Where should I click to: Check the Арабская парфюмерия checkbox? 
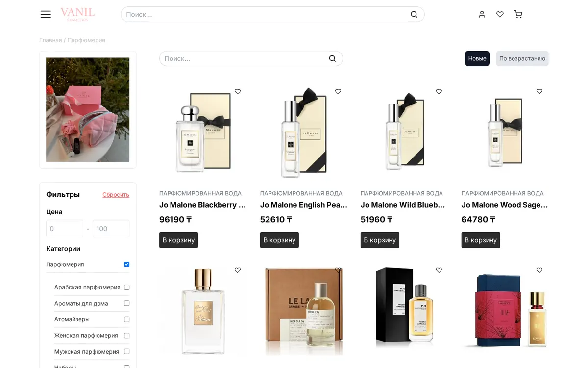tap(126, 287)
